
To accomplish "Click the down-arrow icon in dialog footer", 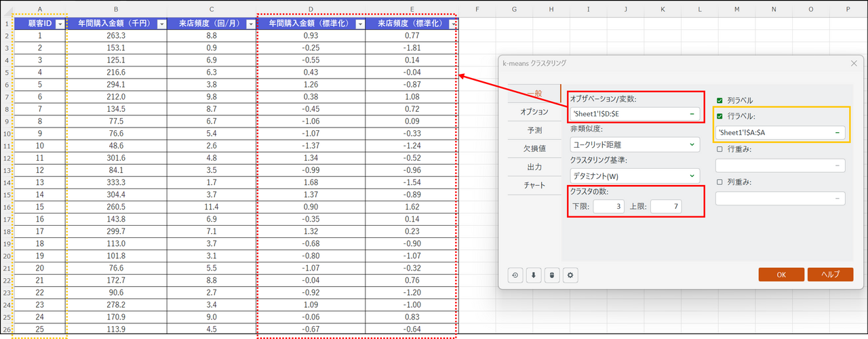I will [x=534, y=275].
